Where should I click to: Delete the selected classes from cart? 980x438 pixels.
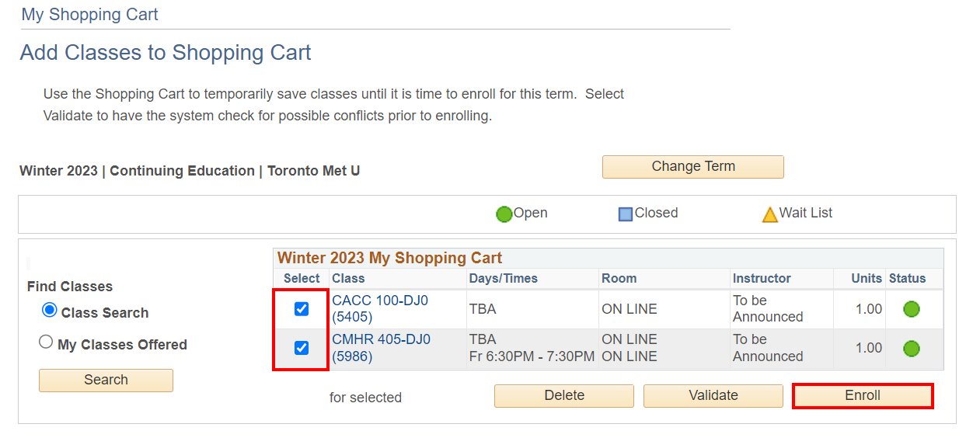[564, 395]
